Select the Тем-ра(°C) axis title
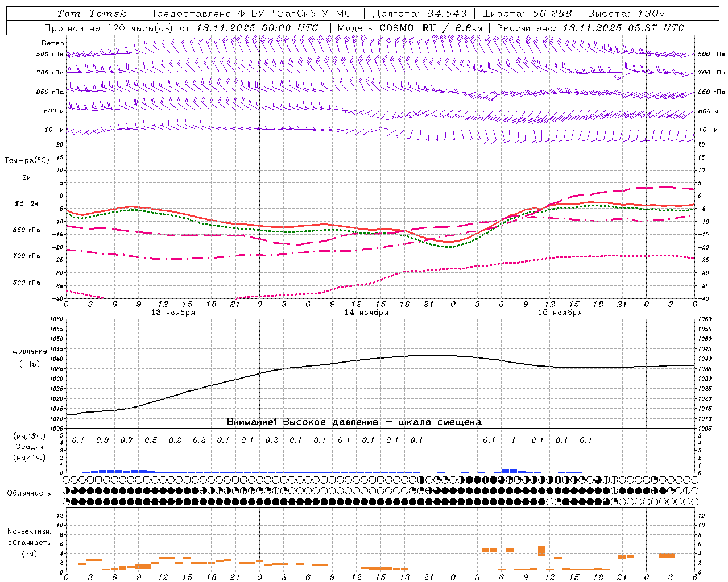Screen dimensions: 728x582 click(27, 161)
